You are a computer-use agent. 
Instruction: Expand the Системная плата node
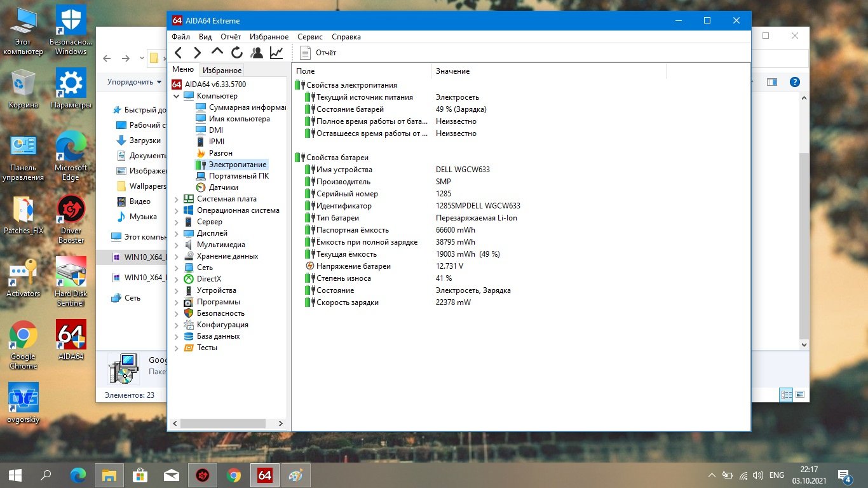177,199
